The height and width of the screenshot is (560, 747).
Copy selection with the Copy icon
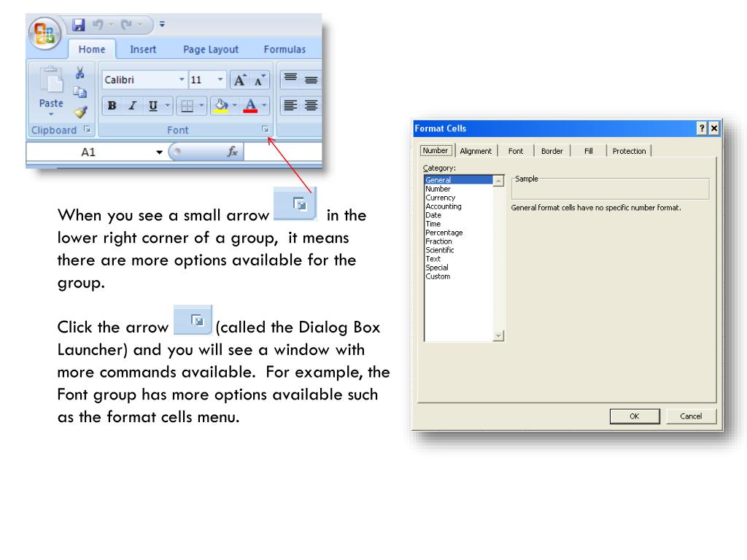[x=80, y=92]
